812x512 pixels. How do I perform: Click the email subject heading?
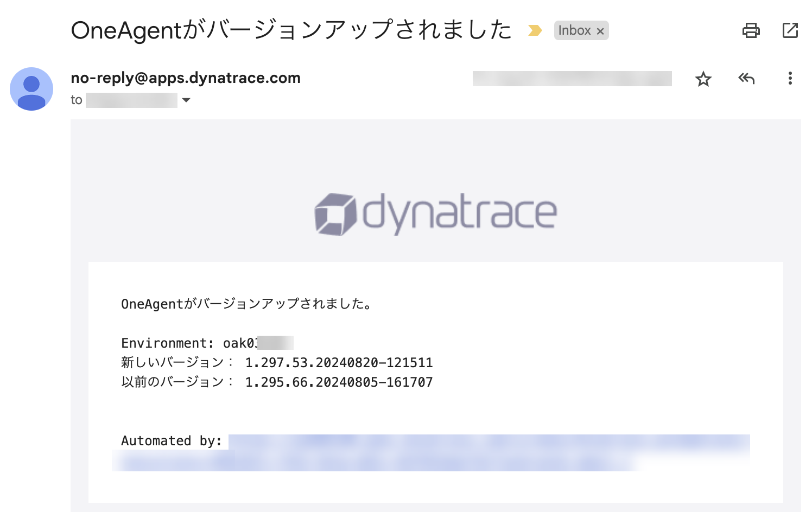pos(291,30)
